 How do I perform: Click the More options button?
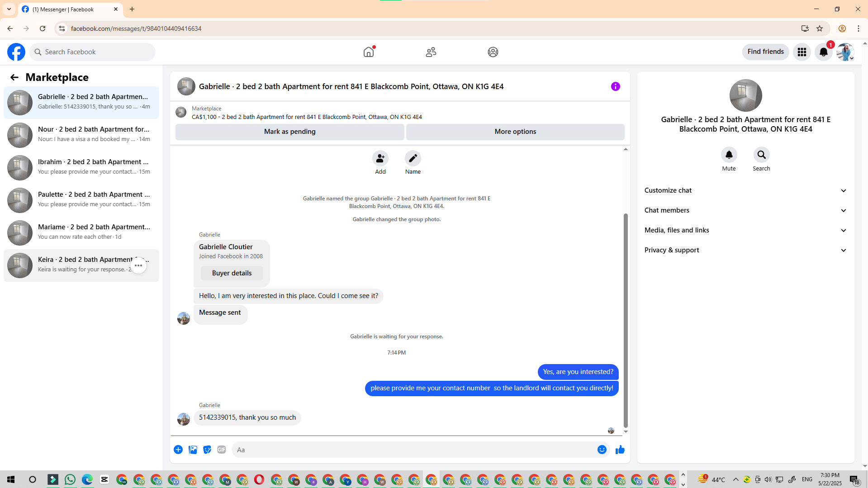515,132
